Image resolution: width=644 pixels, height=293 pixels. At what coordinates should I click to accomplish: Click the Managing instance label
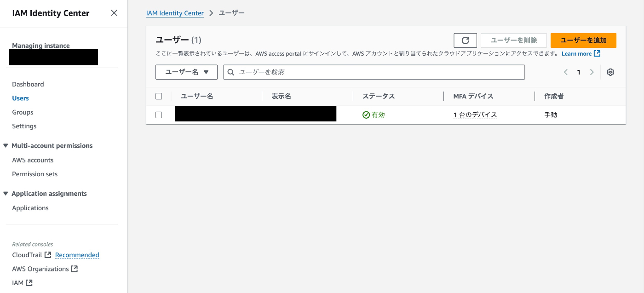tap(41, 46)
